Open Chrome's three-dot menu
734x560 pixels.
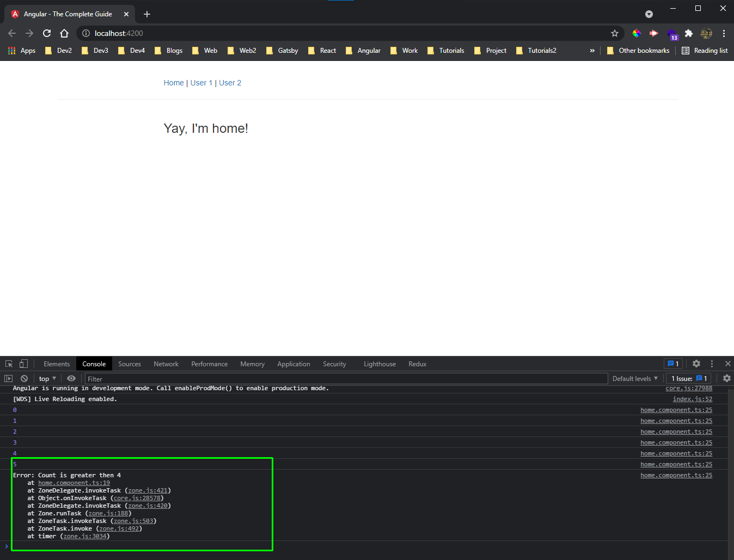724,33
